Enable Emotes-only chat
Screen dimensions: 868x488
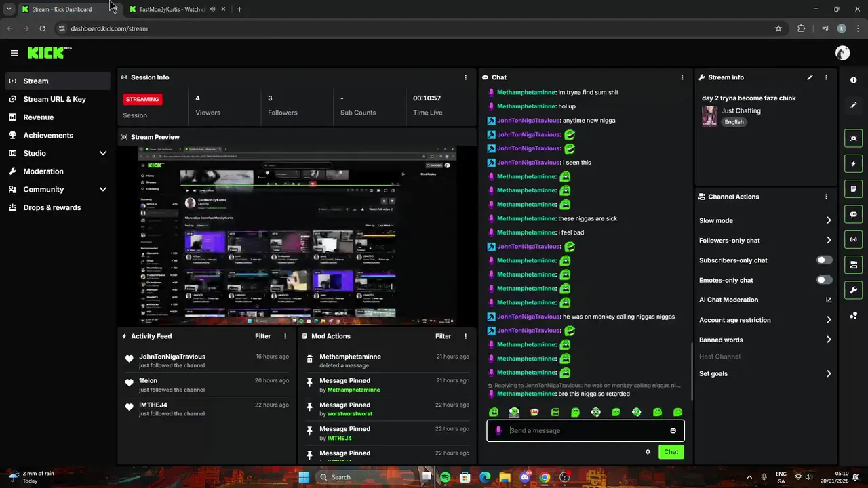[824, 280]
